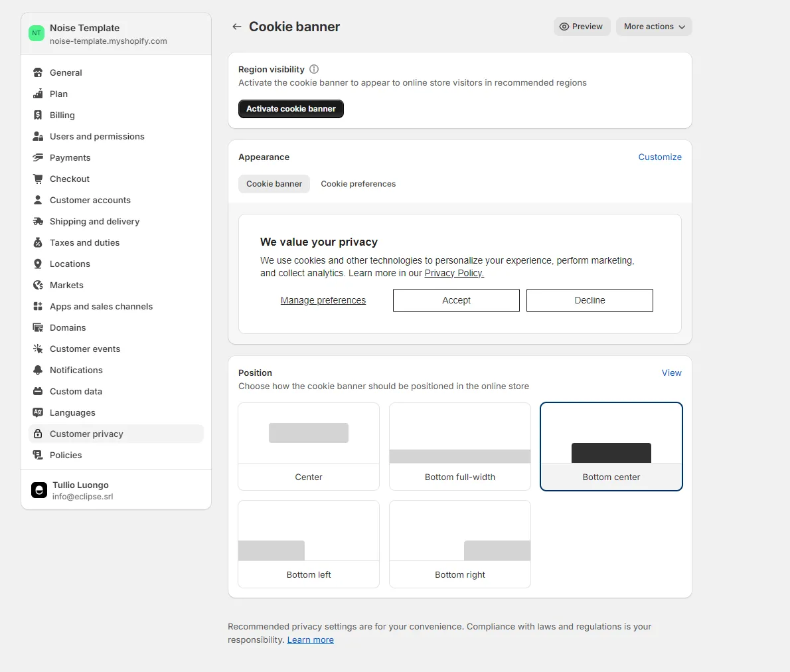
Task: Open the Region visibility info tooltip icon
Action: pyautogui.click(x=313, y=68)
